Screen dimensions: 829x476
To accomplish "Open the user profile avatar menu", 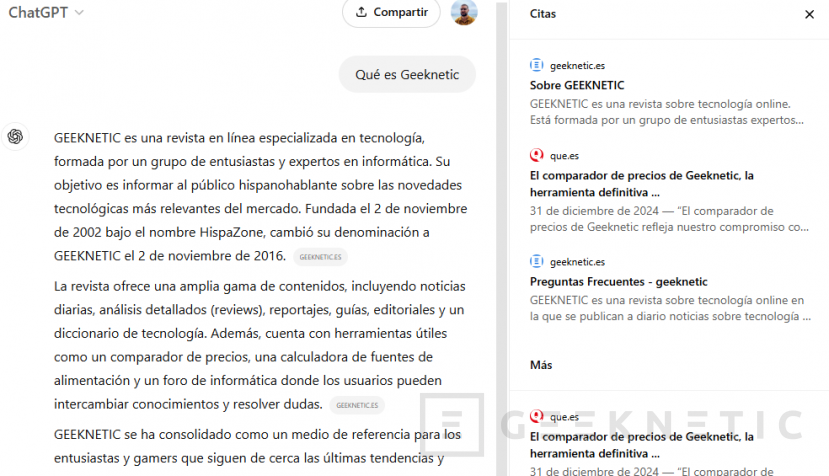I will (464, 13).
